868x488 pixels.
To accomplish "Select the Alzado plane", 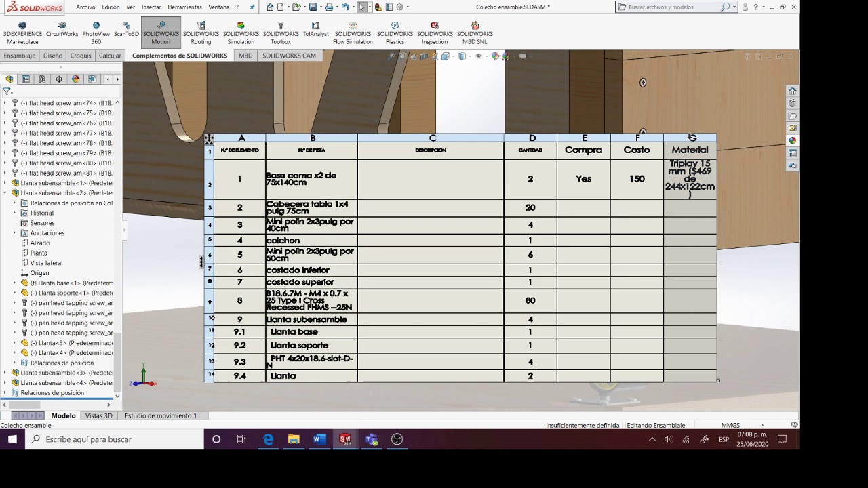I will [x=39, y=243].
